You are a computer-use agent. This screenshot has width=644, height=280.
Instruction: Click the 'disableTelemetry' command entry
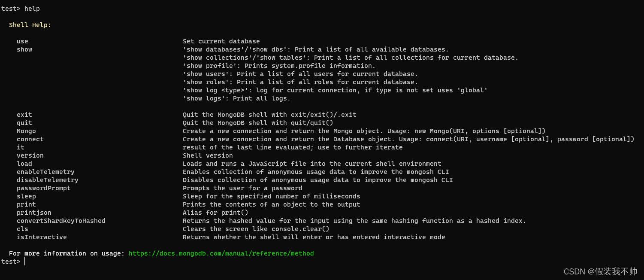pos(48,180)
